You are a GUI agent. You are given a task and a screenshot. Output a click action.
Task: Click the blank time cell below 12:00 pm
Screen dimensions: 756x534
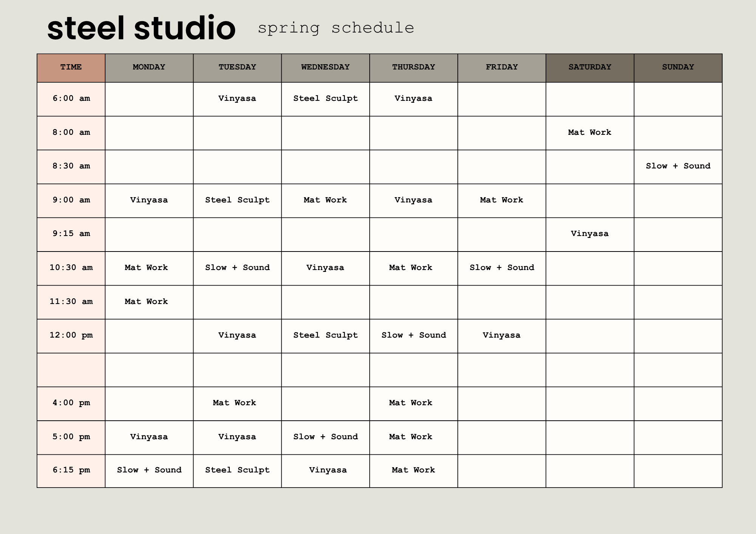(71, 370)
